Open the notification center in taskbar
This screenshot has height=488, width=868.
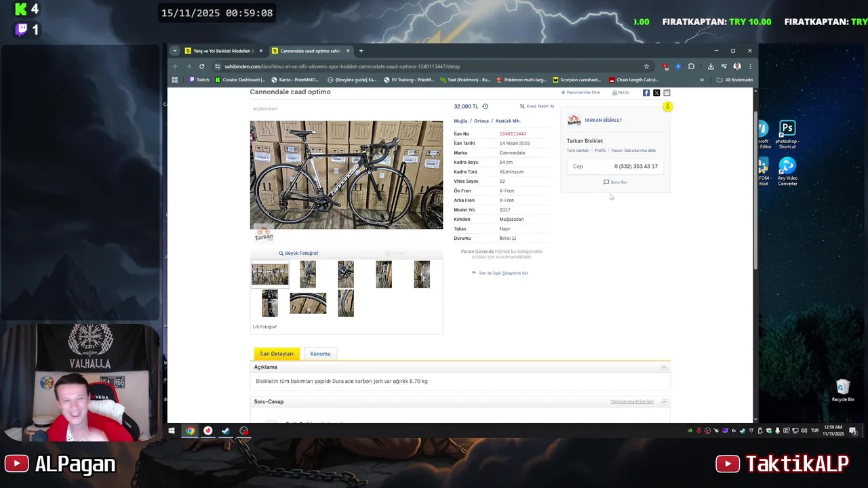853,431
